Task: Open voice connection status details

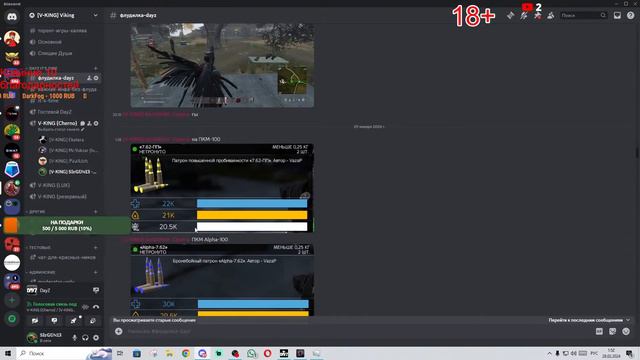Action: 52,304
